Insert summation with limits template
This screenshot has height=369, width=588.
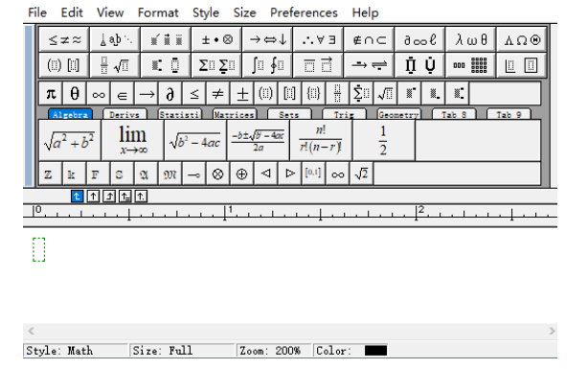[x=361, y=94]
